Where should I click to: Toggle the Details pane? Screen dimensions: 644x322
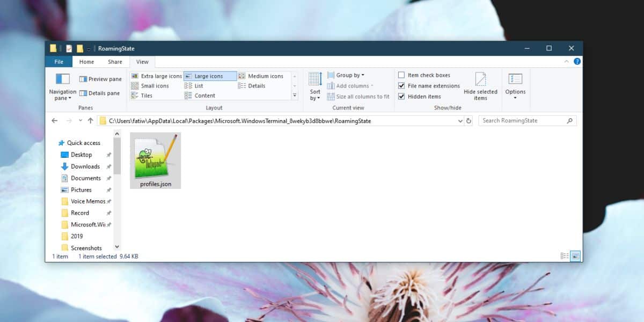click(99, 93)
